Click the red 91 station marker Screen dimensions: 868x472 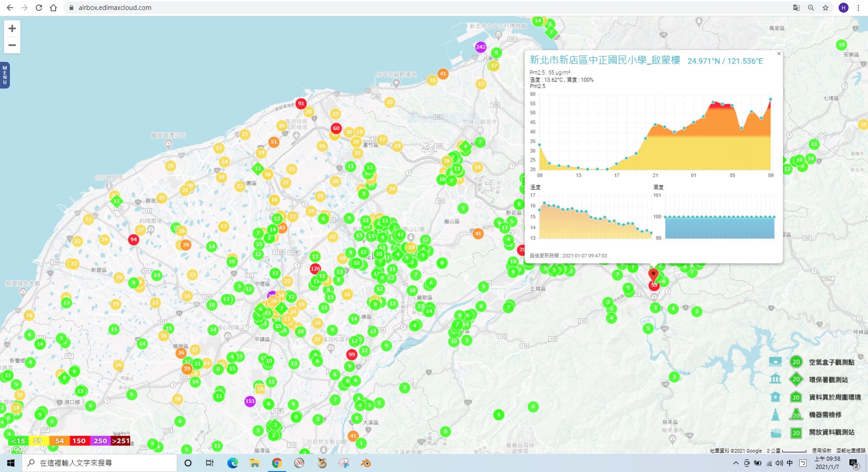pos(301,103)
